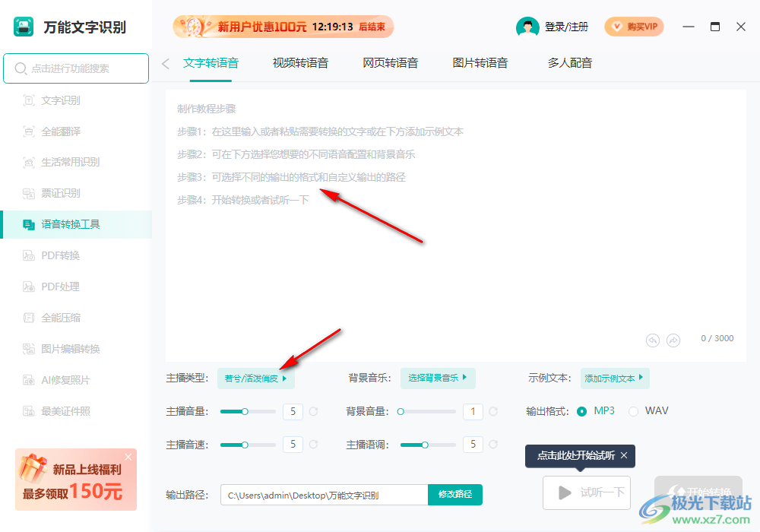Viewport: 760px width, 532px height.
Task: Click the 全能压缩 sidebar icon
Action: coord(29,318)
